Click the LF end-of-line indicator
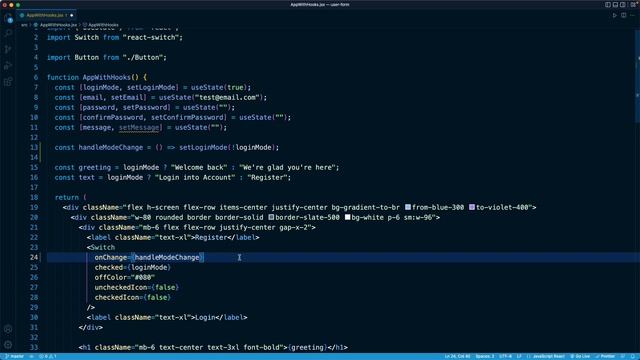The image size is (640, 360). [x=519, y=356]
